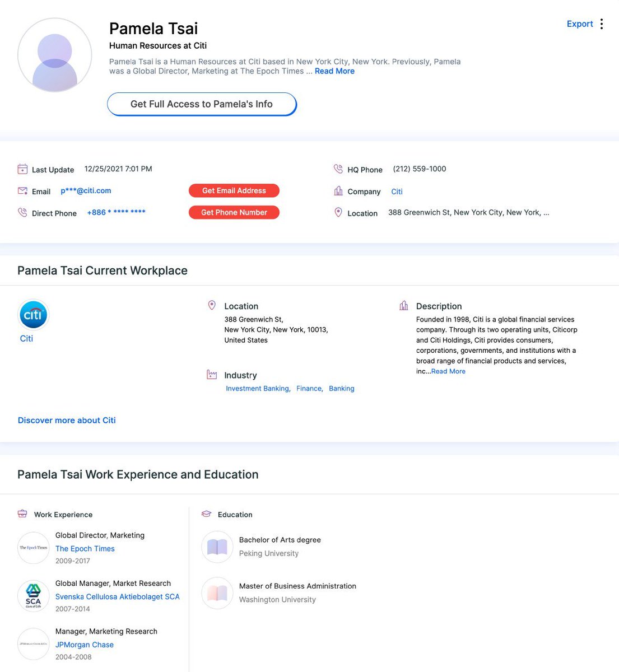The height and width of the screenshot is (672, 619).
Task: Click the 2009-2017 date range
Action: coord(73,561)
